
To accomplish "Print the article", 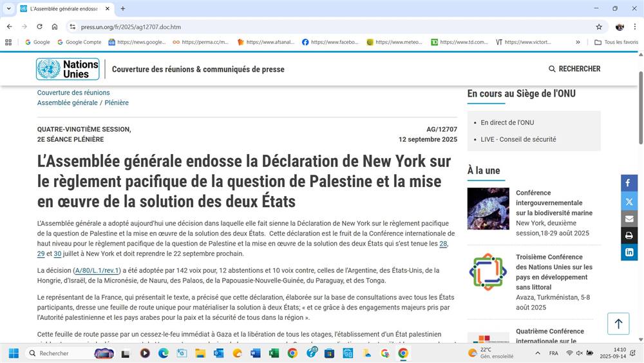I will click(629, 235).
